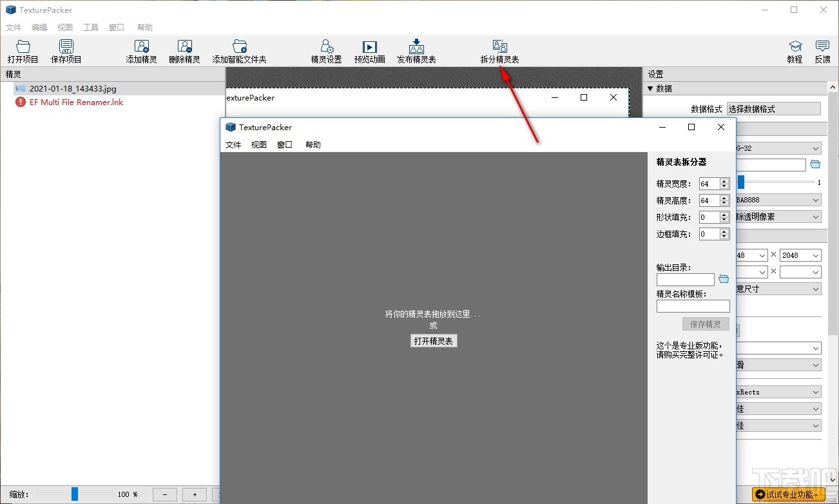Open 编辑 menu in main window
Image resolution: width=839 pixels, height=504 pixels.
point(39,28)
